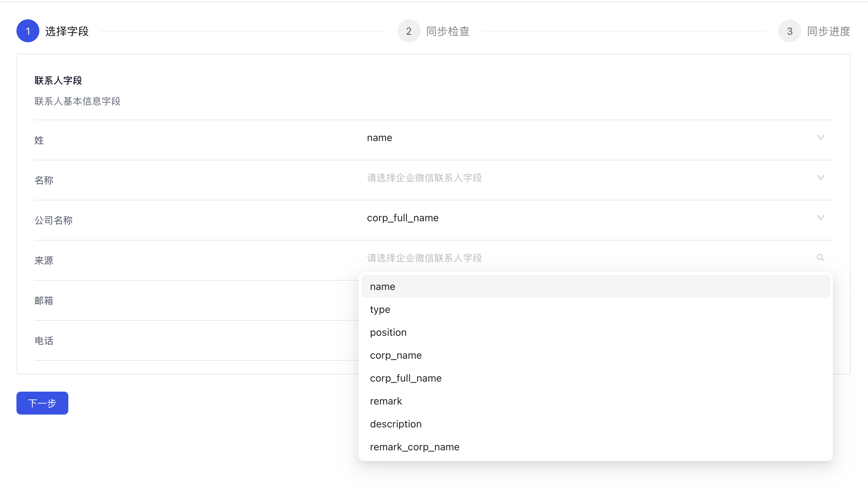Open the 公司名称 dropdown chevron
Image resolution: width=868 pixels, height=494 pixels.
[820, 217]
